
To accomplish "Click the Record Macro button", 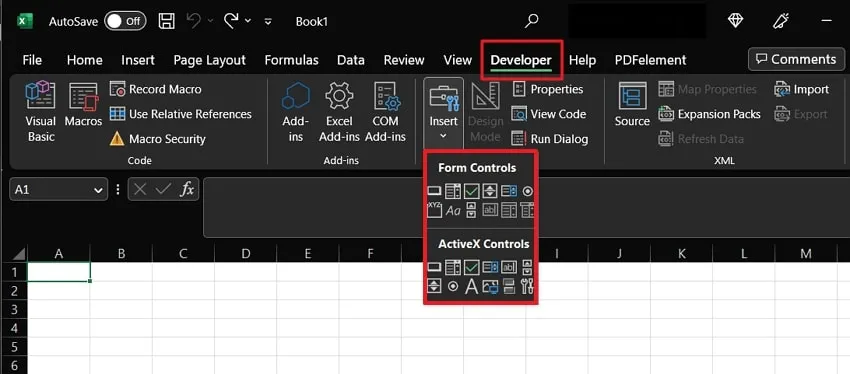I will click(156, 89).
